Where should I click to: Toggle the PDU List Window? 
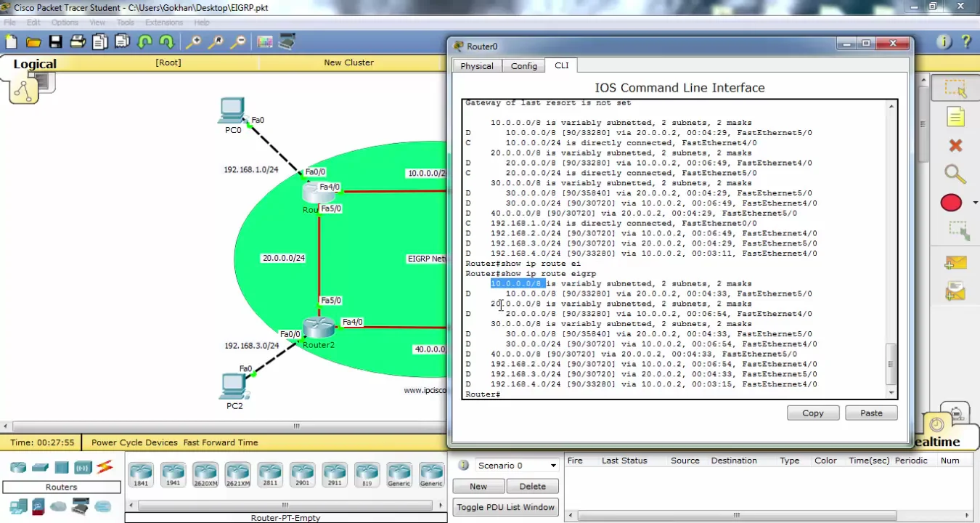[x=505, y=507]
